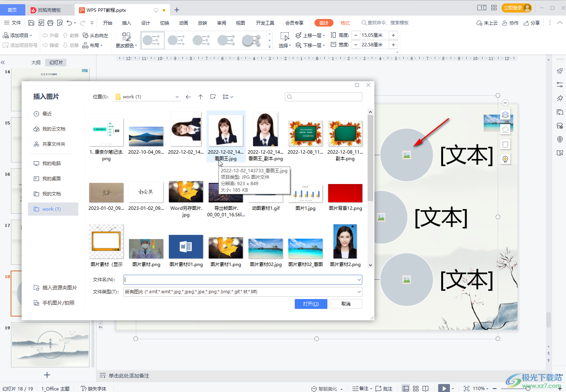Select the 添加项目 add item icon
Image resolution: width=566 pixels, height=392 pixels.
point(6,35)
